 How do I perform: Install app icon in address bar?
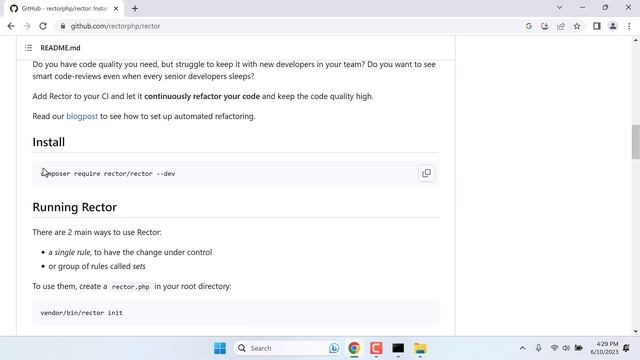click(544, 26)
